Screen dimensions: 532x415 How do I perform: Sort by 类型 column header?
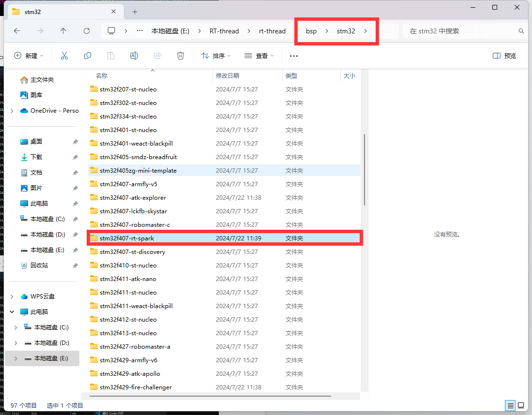291,75
